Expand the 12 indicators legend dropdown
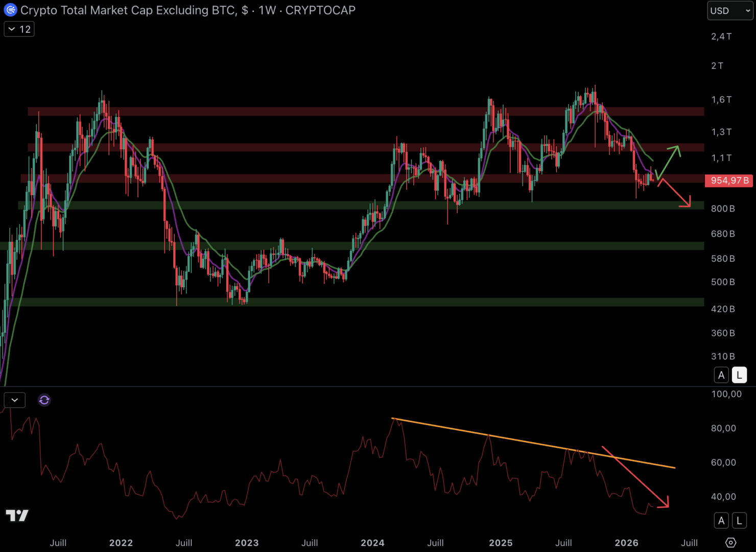Screen dimensions: 756x552 pos(19,29)
